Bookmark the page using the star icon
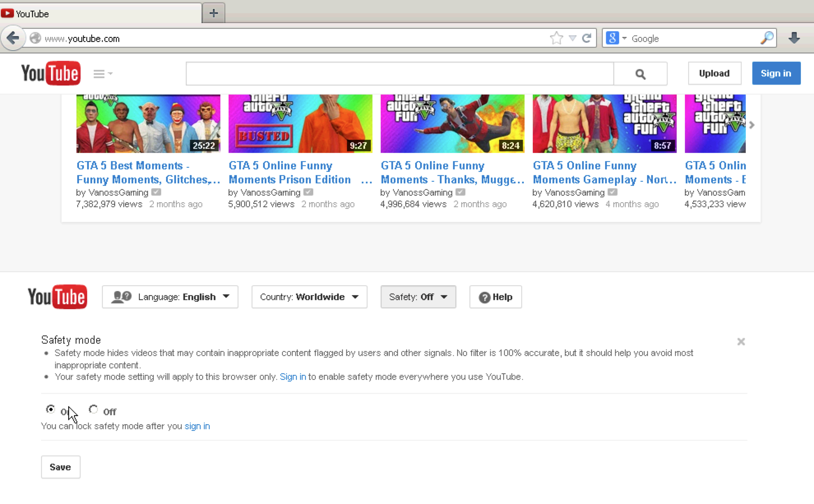814x504 pixels. coord(556,38)
